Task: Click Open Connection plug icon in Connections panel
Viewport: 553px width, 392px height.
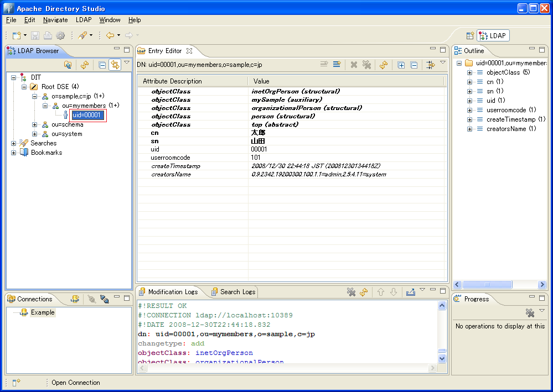Action: [92, 299]
